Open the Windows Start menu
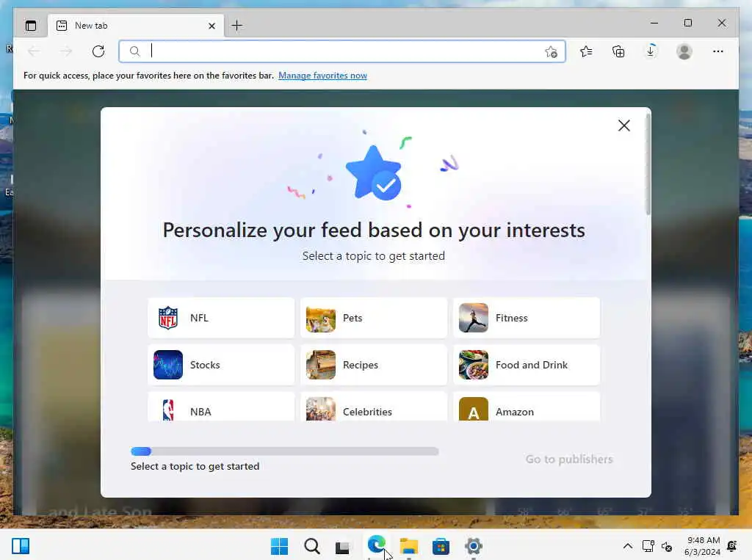This screenshot has height=560, width=752. point(280,546)
